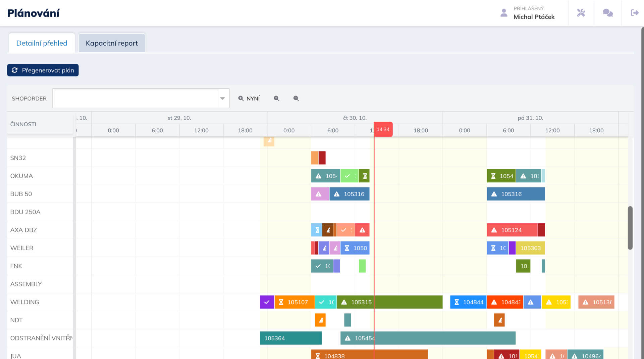Click the turquoise checkmark bar in WELDING row

[x=326, y=302]
